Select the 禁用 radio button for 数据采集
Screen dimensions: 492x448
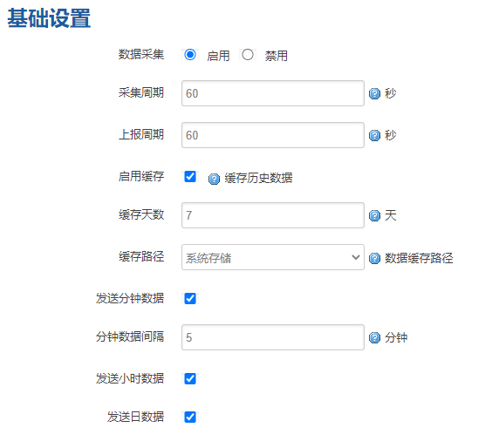point(248,55)
